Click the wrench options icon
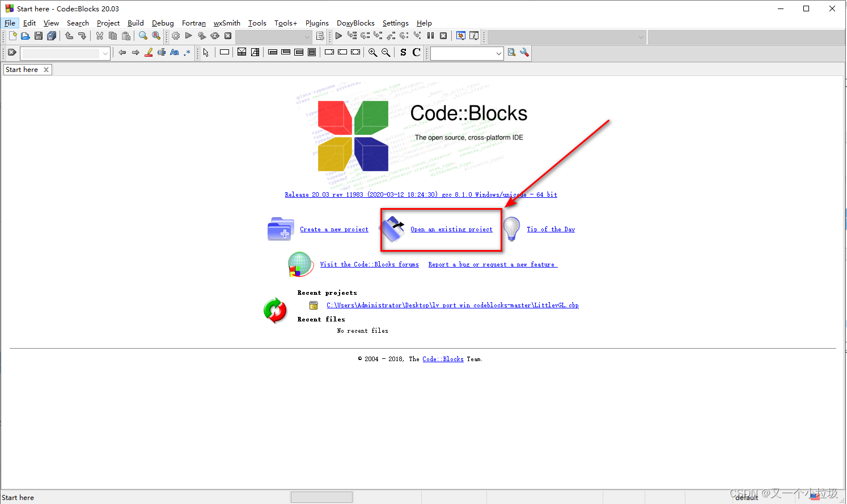Viewport: 847px width, 504px height. (524, 53)
